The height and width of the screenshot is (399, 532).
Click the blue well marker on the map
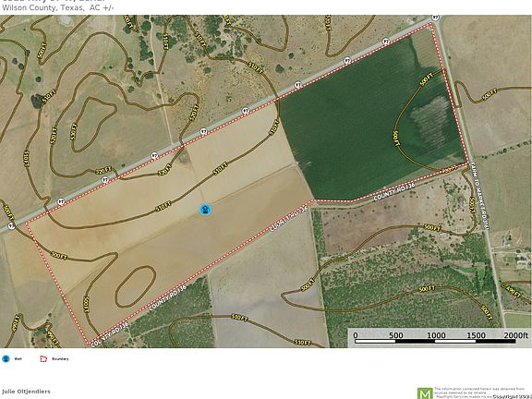(205, 210)
